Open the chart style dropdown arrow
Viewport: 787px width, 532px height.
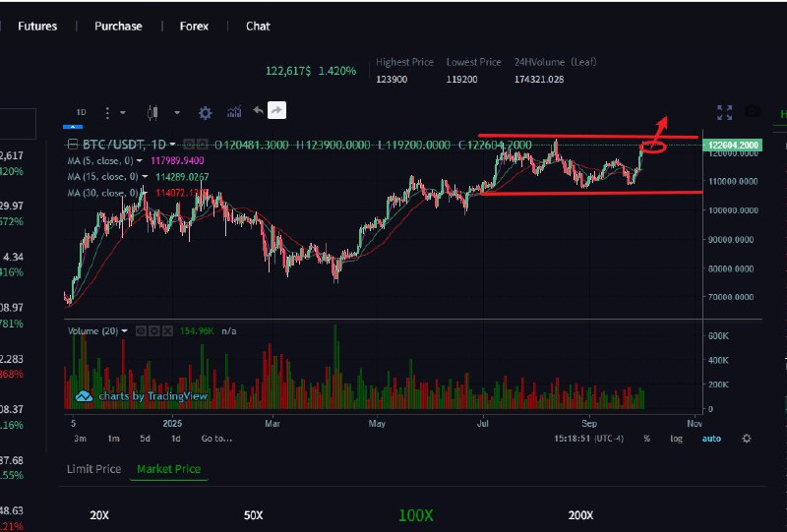(176, 112)
